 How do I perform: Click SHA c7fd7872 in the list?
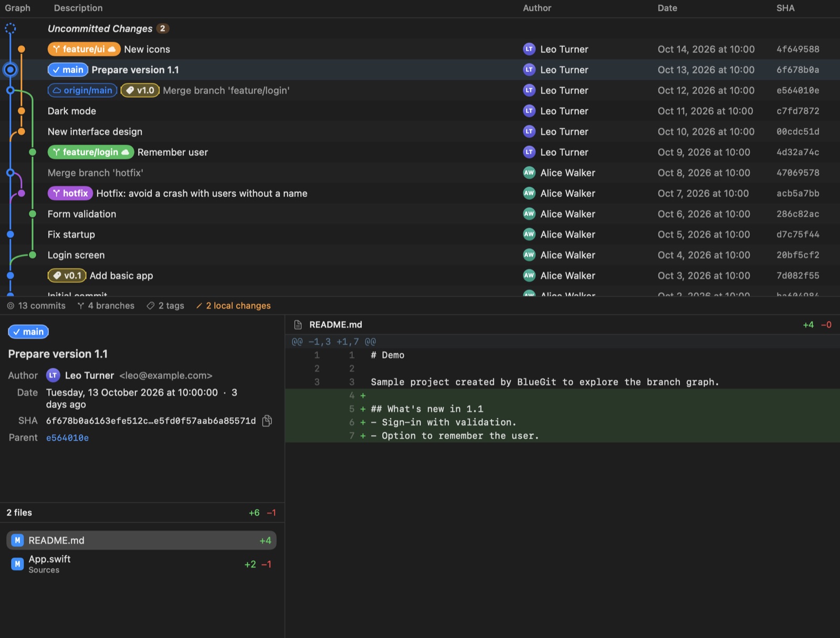[798, 111]
